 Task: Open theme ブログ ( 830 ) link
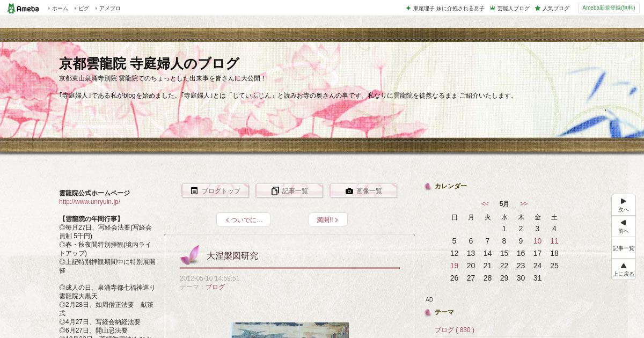coord(455,330)
